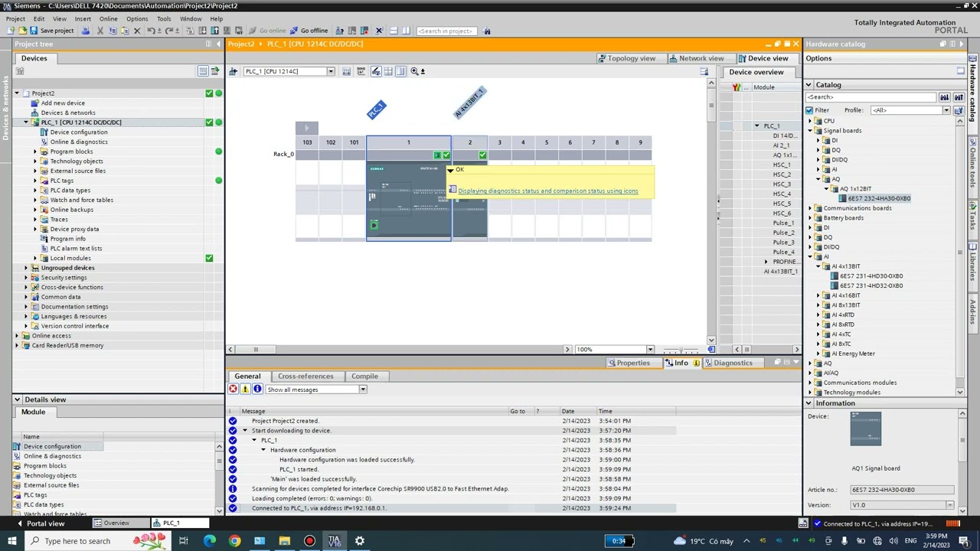Select article 6ES7 232-4HA30-0XB0 in the catalog
Image resolution: width=980 pixels, height=551 pixels.
tap(879, 198)
